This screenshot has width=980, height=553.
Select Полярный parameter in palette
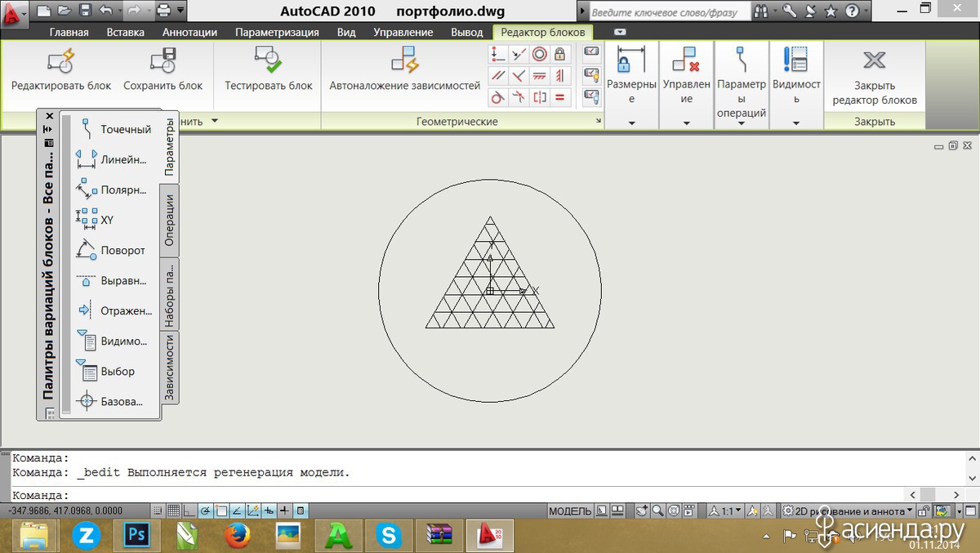[x=114, y=190]
